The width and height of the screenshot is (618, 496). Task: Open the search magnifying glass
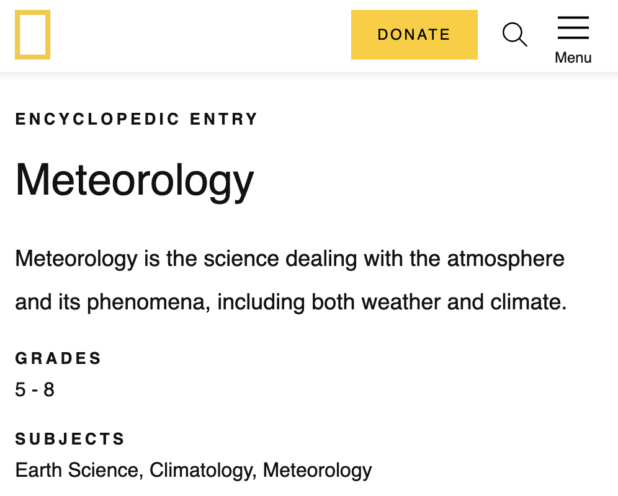coord(515,35)
